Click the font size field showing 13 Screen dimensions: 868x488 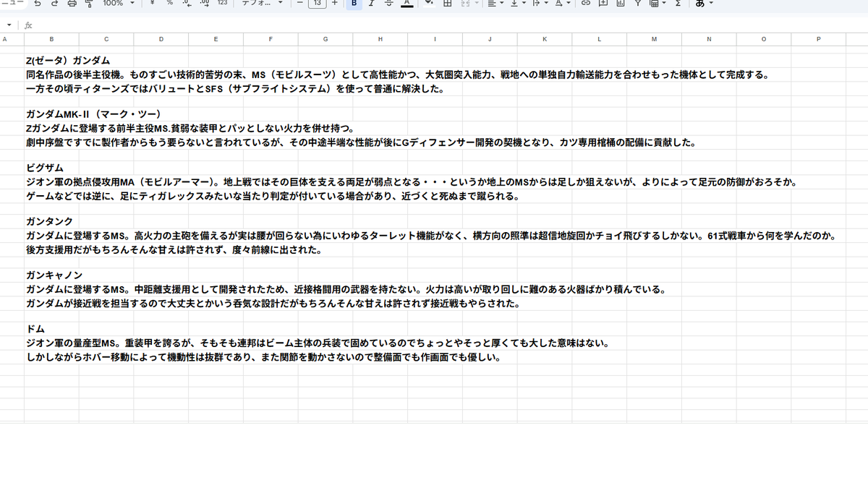(317, 4)
